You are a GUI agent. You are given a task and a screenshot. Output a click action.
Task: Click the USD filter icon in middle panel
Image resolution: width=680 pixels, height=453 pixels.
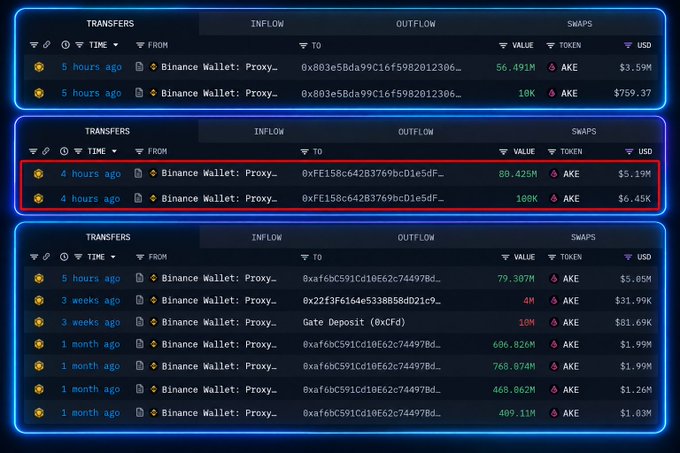tap(629, 151)
